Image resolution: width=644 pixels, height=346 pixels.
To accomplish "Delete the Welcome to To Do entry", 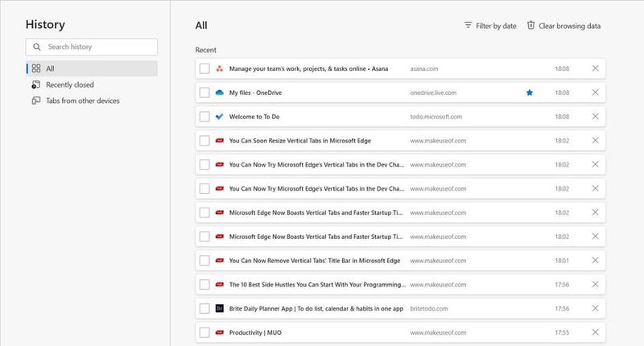I will click(595, 117).
